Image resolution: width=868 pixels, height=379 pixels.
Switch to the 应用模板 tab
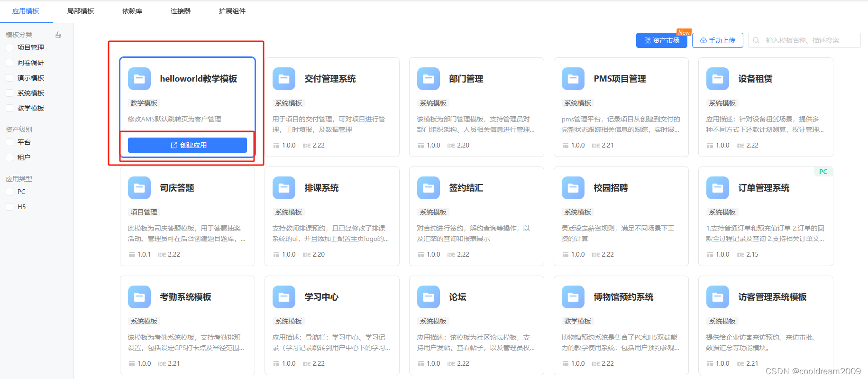click(26, 11)
